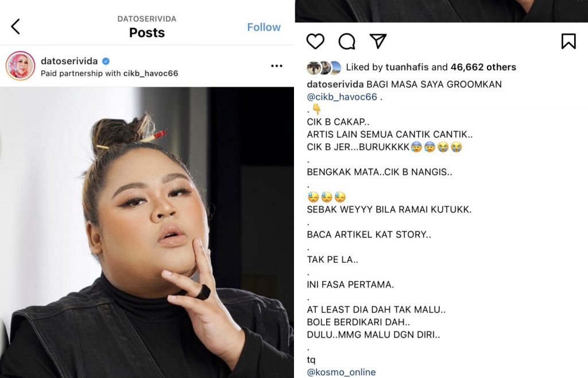Screen dimensions: 588x378
Task: Open datoserivida's profile picture
Action: click(x=20, y=65)
